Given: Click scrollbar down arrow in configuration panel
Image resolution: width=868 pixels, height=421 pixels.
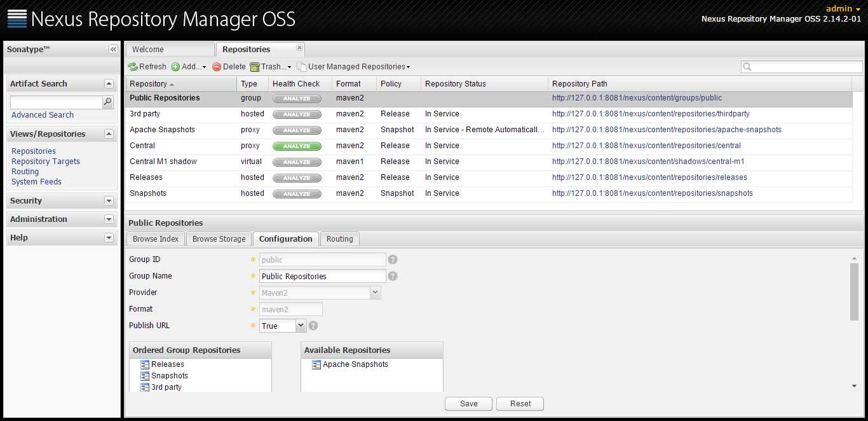Looking at the screenshot, I should 854,386.
